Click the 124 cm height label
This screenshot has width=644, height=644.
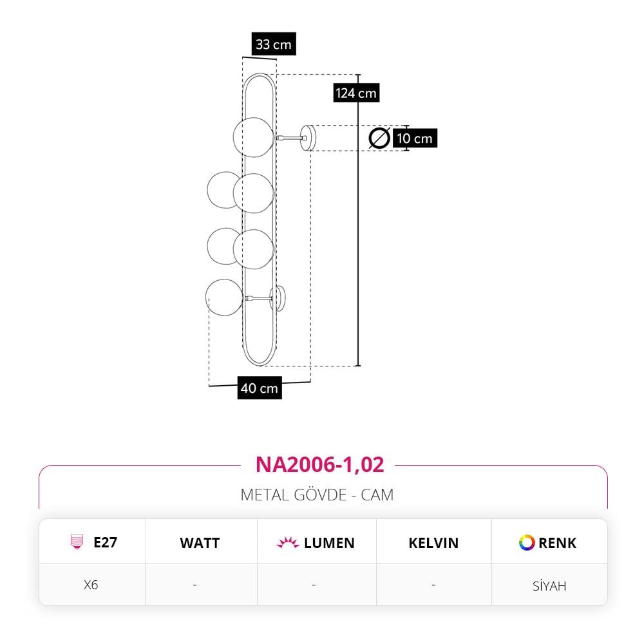click(356, 93)
